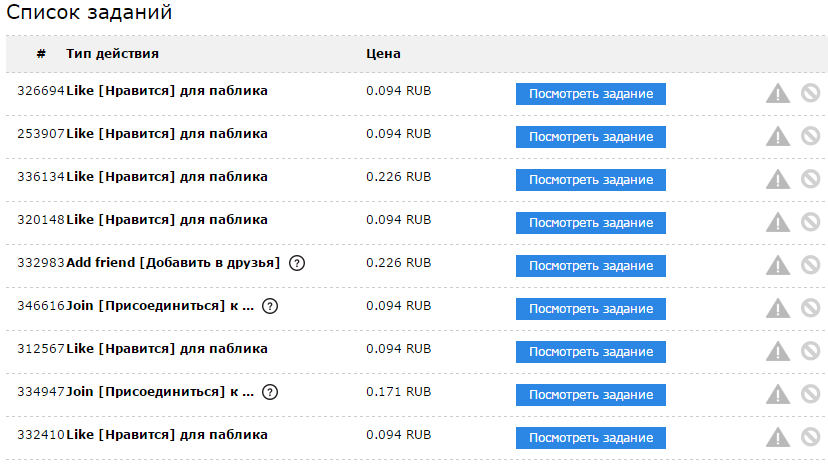View the Add friend task 332983 details button
The height and width of the screenshot is (465, 828).
click(x=590, y=266)
